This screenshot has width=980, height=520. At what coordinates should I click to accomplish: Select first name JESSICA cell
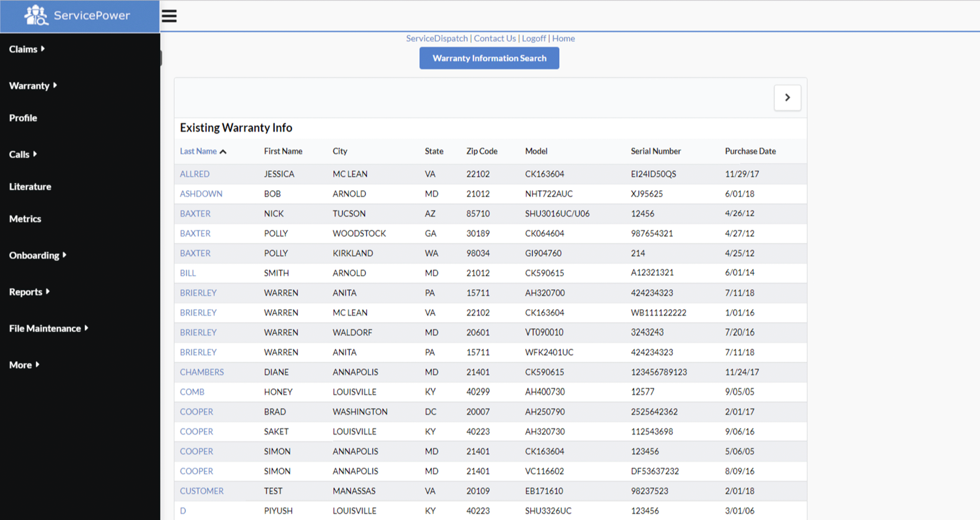(279, 174)
